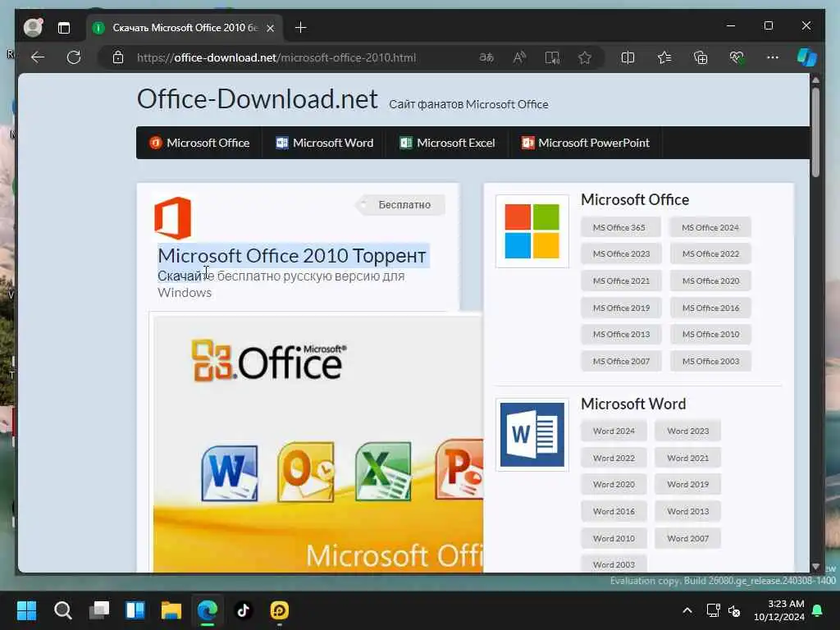Viewport: 840px width, 630px height.
Task: Open Word 2007 link
Action: click(x=688, y=538)
